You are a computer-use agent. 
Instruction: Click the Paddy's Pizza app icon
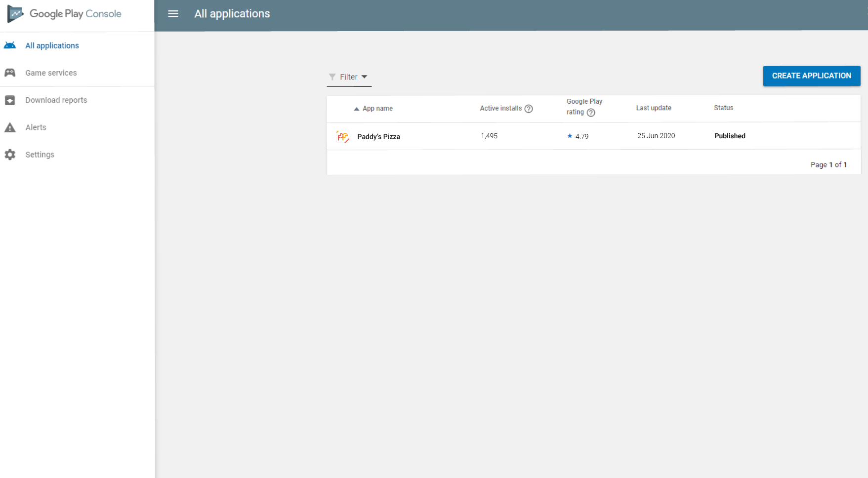click(342, 136)
